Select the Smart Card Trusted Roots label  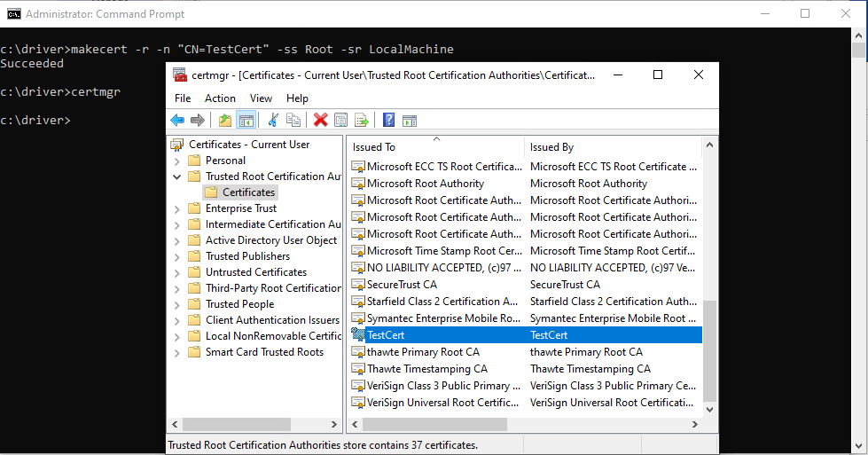[x=264, y=352]
